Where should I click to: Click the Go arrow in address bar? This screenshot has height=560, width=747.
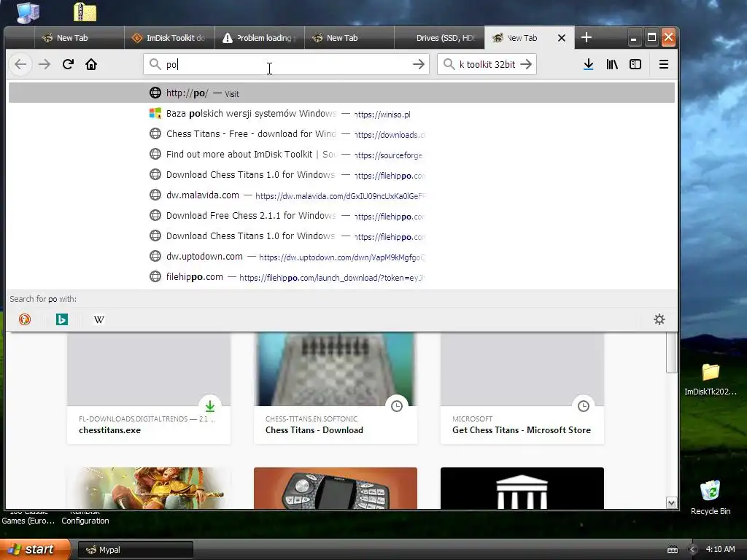coord(418,64)
